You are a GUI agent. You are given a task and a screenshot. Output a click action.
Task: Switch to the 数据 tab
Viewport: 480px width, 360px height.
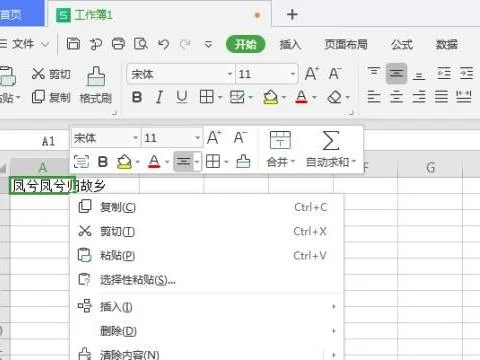(x=447, y=44)
